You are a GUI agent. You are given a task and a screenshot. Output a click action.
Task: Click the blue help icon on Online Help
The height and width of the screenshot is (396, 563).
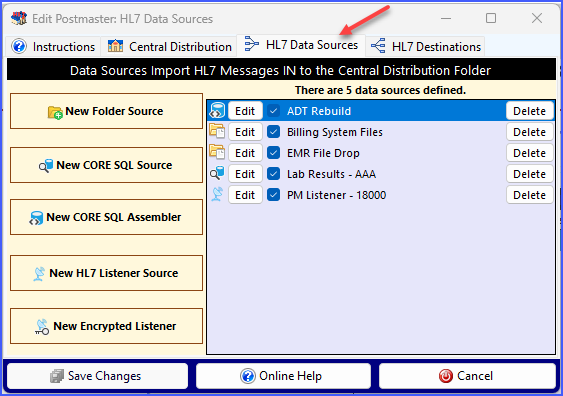[248, 376]
